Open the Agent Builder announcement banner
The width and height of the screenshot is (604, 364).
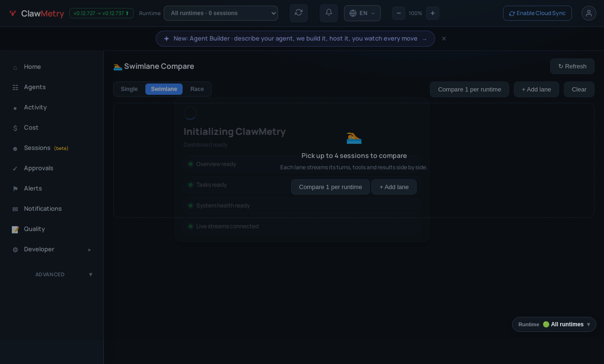coord(295,39)
